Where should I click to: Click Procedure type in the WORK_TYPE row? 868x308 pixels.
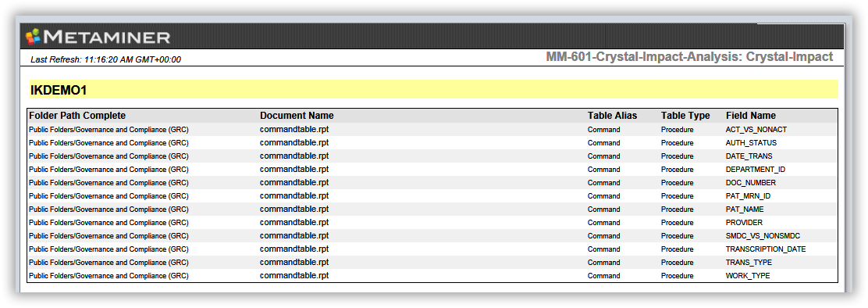point(677,276)
